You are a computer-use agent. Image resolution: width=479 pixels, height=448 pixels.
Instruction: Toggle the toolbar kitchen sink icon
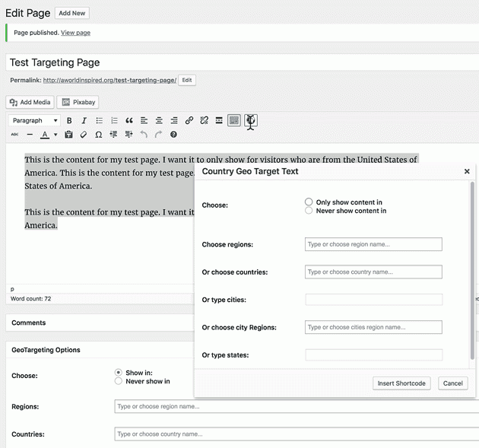[x=234, y=120]
